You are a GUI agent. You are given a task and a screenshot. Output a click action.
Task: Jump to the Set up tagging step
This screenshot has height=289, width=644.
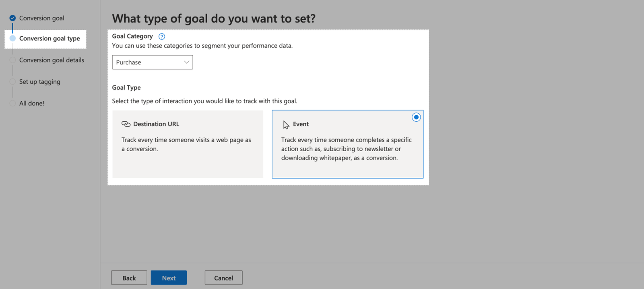coord(40,82)
